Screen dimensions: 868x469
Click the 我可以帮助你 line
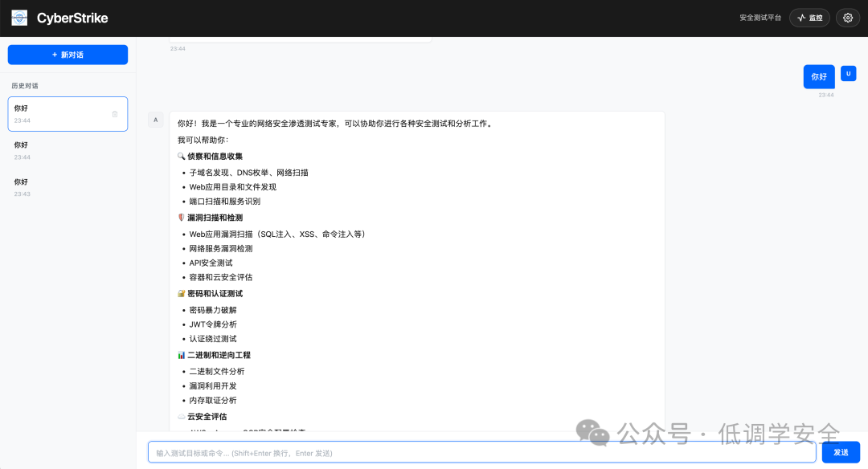pyautogui.click(x=203, y=140)
